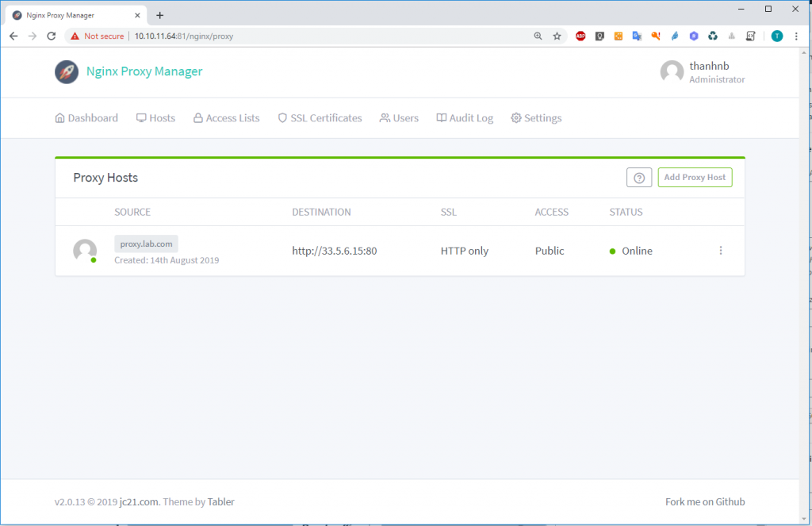Image resolution: width=812 pixels, height=526 pixels.
Task: Click the gray pyramid extension icon
Action: tap(731, 36)
